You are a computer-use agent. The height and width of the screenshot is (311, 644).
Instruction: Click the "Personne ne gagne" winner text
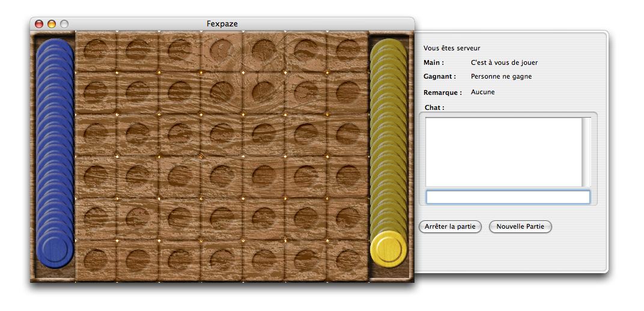501,76
